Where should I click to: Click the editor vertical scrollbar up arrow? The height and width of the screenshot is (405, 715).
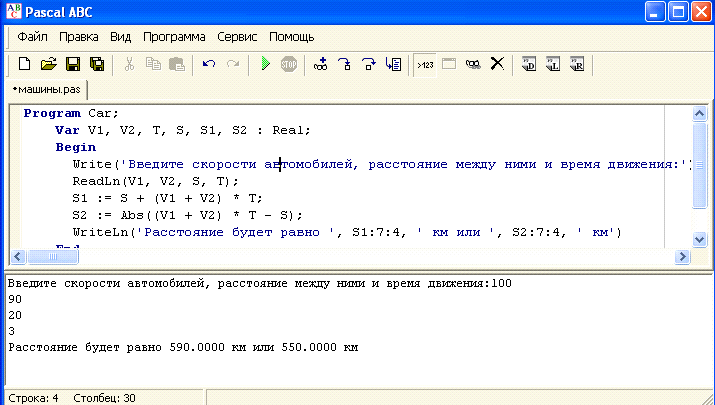(699, 114)
